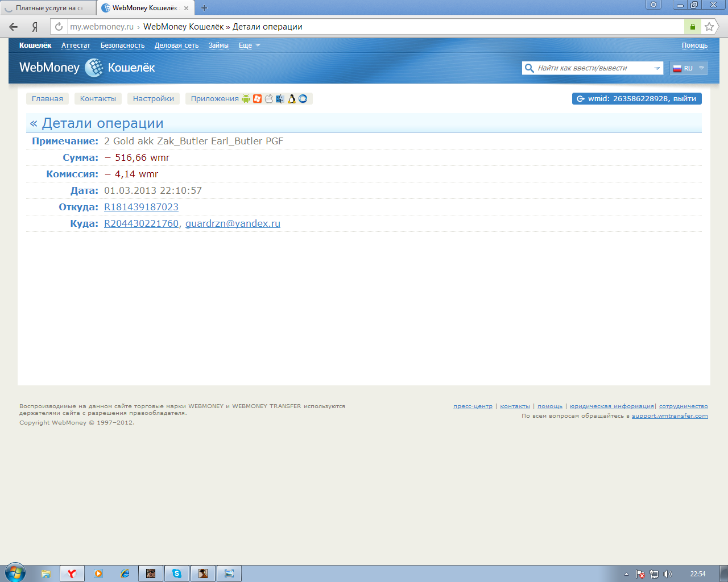This screenshot has height=582, width=728.
Task: Expand the search field dropdown arrow
Action: (x=657, y=68)
